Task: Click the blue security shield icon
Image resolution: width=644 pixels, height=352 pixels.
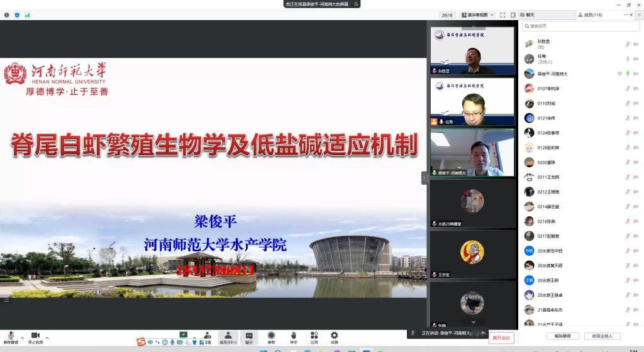Action: [17, 15]
